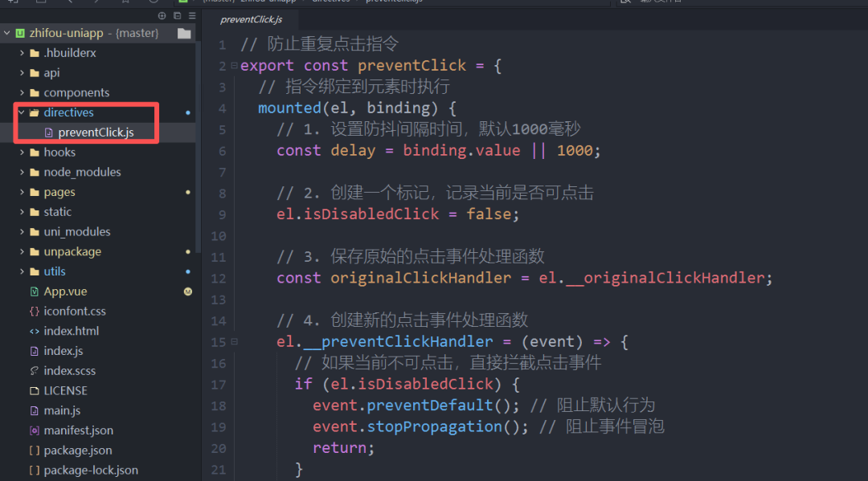The width and height of the screenshot is (868, 481).
Task: Open the explorer hamburger menu icon
Action: pyautogui.click(x=192, y=14)
